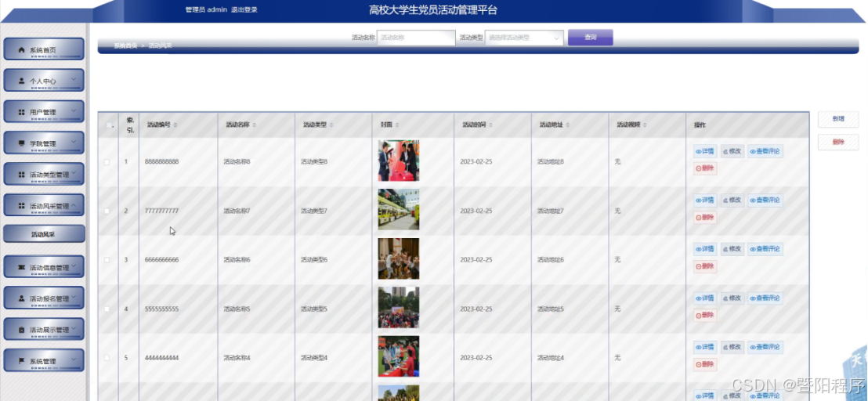Open cover thumbnail of 活动名称4
The width and height of the screenshot is (868, 401).
(399, 357)
